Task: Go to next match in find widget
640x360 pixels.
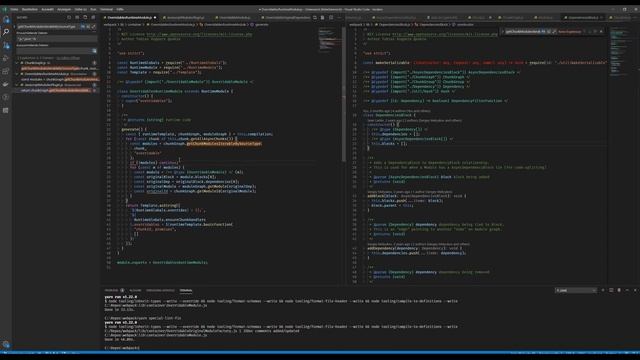Action: click(x=590, y=31)
